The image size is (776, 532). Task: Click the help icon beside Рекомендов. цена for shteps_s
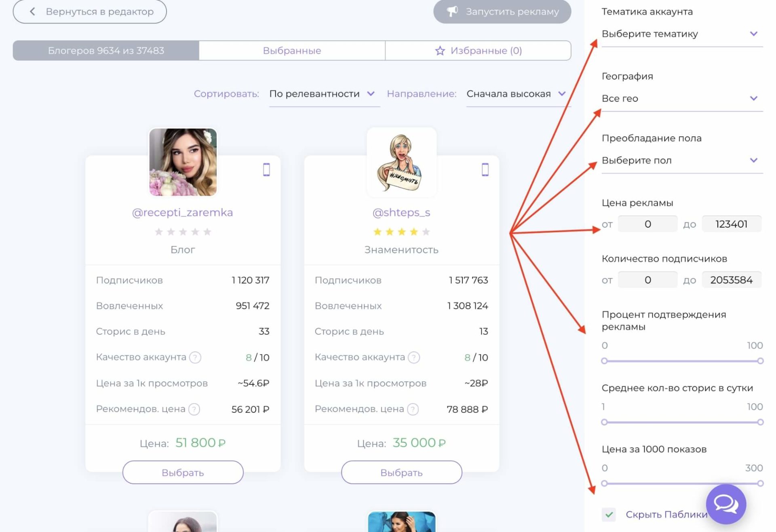click(413, 409)
